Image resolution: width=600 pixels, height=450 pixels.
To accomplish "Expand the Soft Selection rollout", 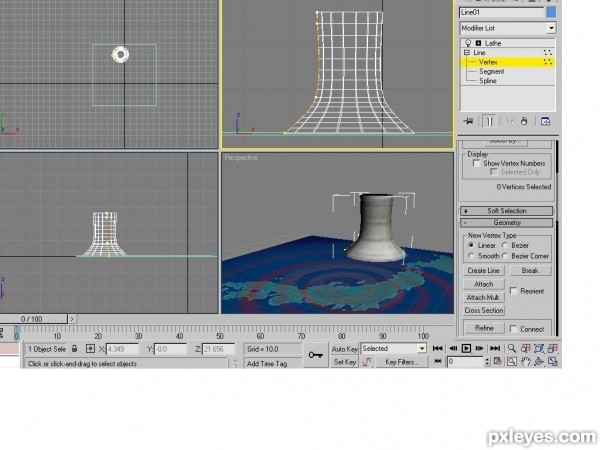I will click(x=507, y=211).
